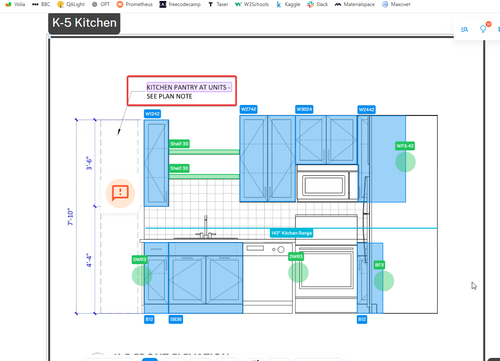Open the Taxer bookmark
This screenshot has width=500, height=361.
(218, 4)
